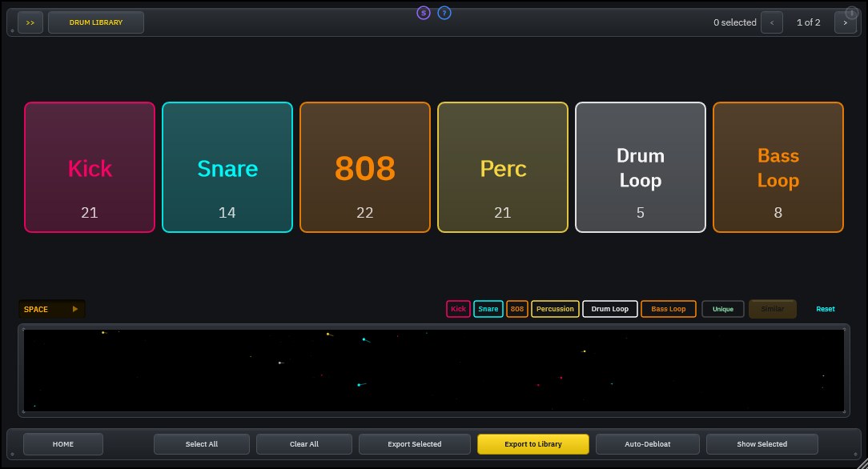This screenshot has height=469, width=868.
Task: Toggle the Percussion filter tag
Action: [555, 309]
